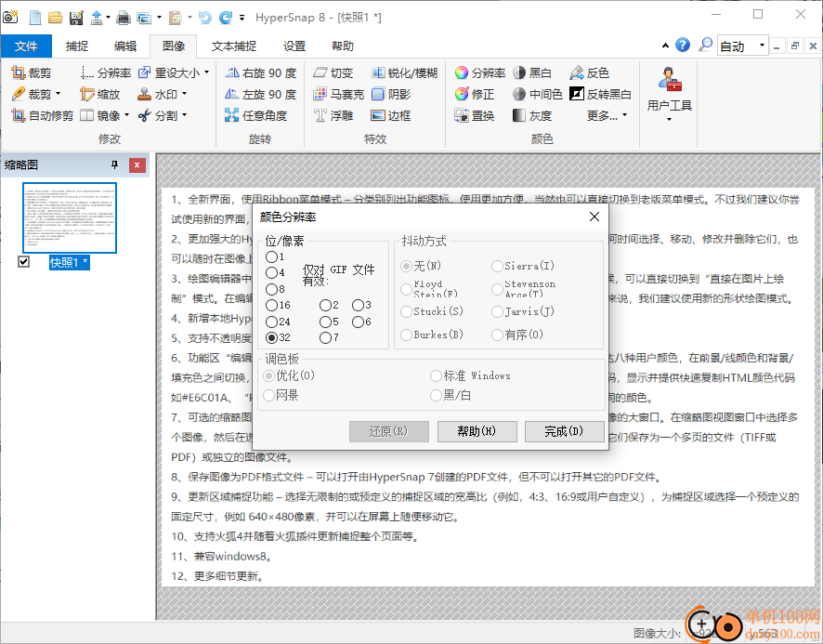Open the 更多... color options dropdown
Screen dimensions: 823x644
(607, 115)
